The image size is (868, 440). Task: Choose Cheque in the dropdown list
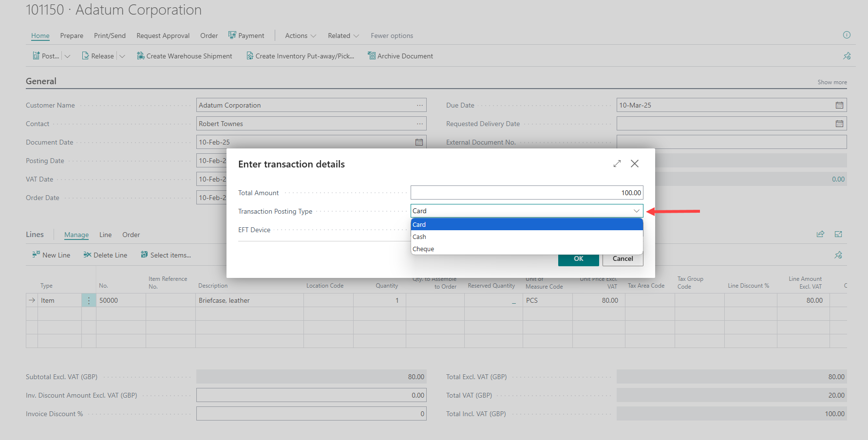tap(423, 249)
